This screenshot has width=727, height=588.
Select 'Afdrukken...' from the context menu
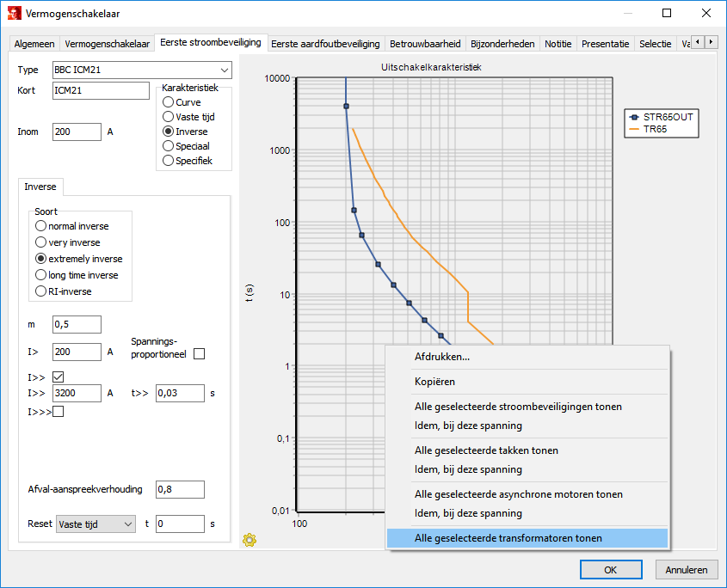442,357
